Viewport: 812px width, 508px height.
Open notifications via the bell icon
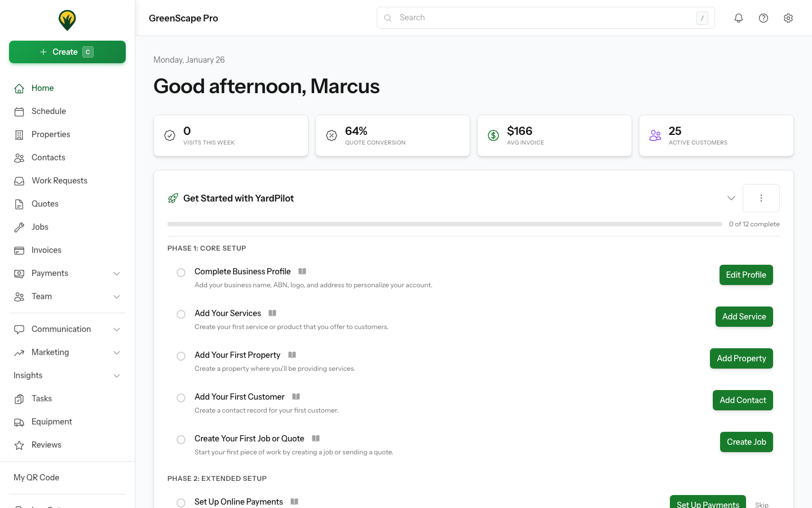click(738, 17)
